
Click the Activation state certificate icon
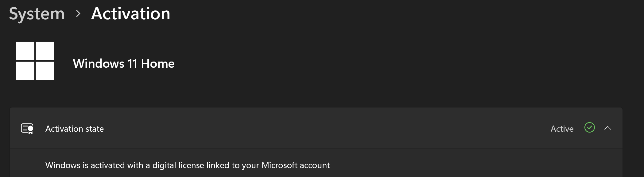point(27,129)
